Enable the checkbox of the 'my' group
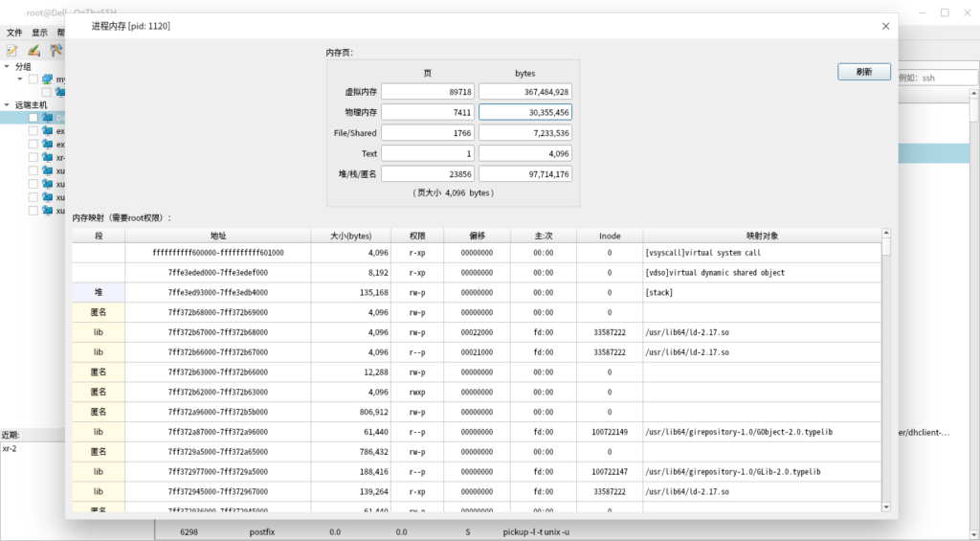Image resolution: width=980 pixels, height=541 pixels. [33, 79]
